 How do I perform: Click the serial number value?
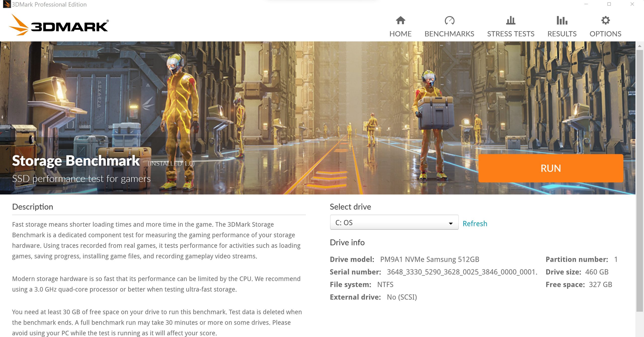tap(462, 272)
